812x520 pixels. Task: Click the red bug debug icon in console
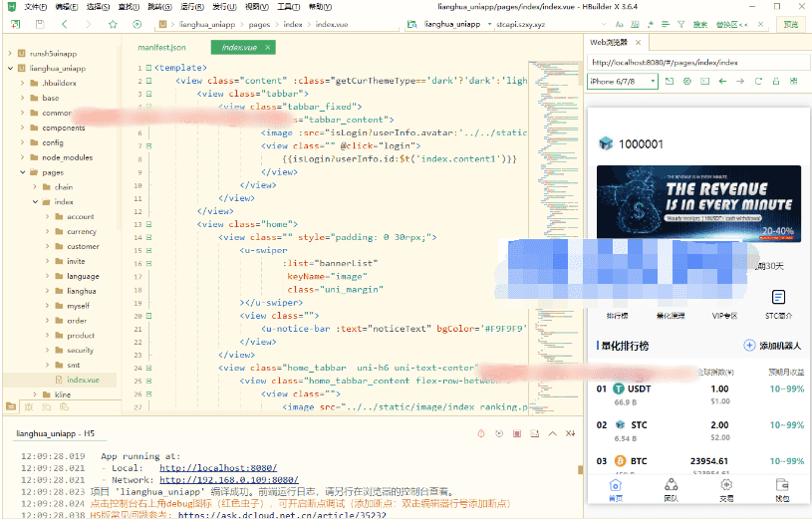coord(481,433)
